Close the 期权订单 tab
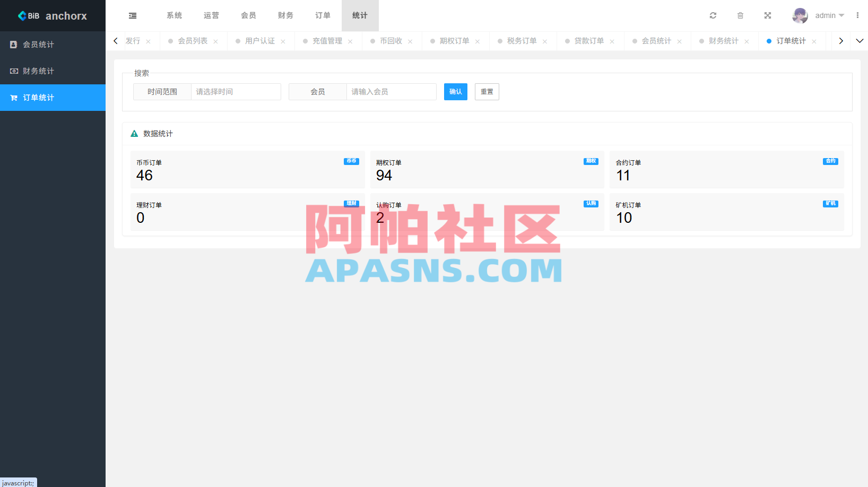 (478, 41)
